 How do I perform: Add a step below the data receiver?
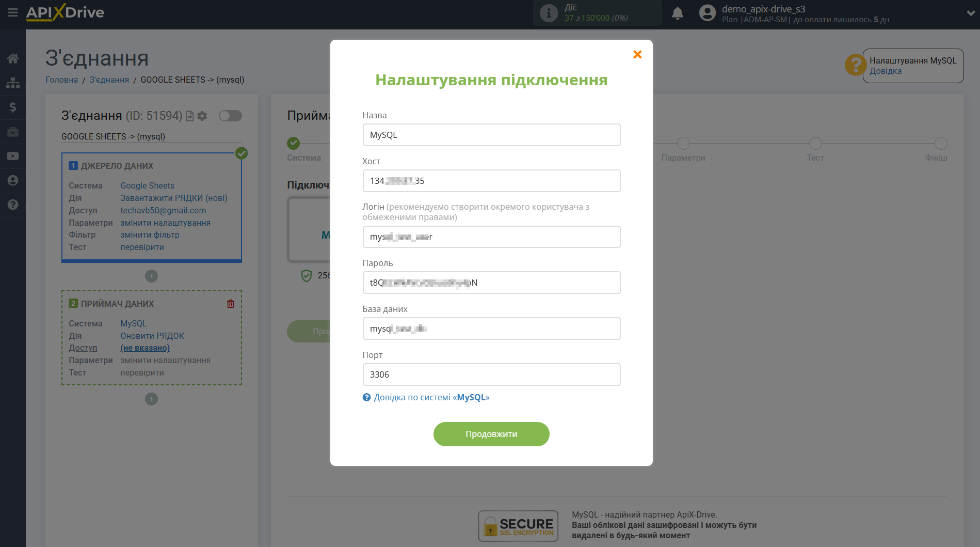[151, 399]
